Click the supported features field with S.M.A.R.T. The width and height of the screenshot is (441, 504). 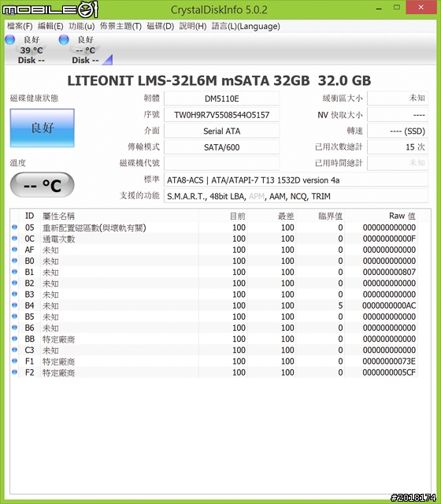[296, 196]
